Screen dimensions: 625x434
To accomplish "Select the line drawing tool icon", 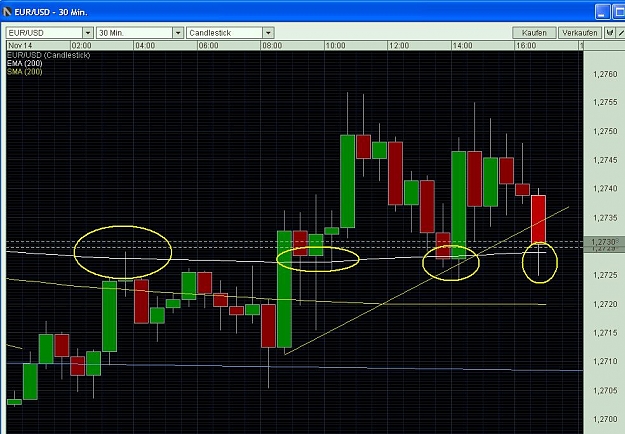I will pyautogui.click(x=621, y=33).
